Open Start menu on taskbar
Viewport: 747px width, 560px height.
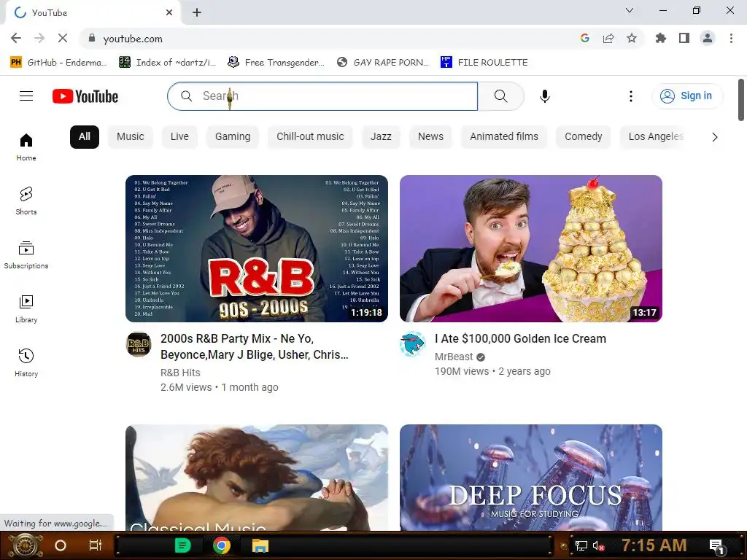tap(24, 545)
